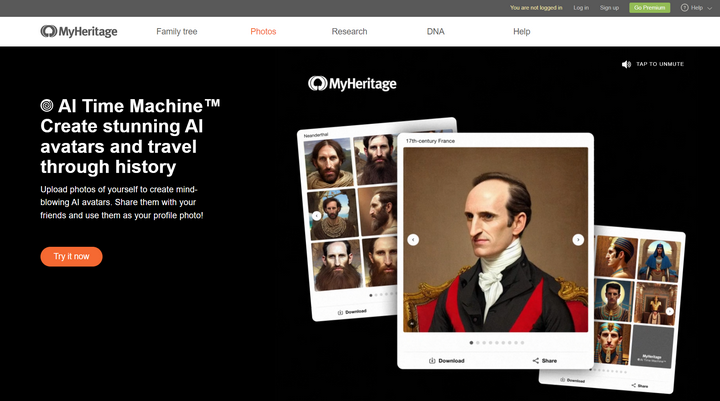The height and width of the screenshot is (401, 720).
Task: Share the 17th-century France portrait
Action: tap(545, 361)
